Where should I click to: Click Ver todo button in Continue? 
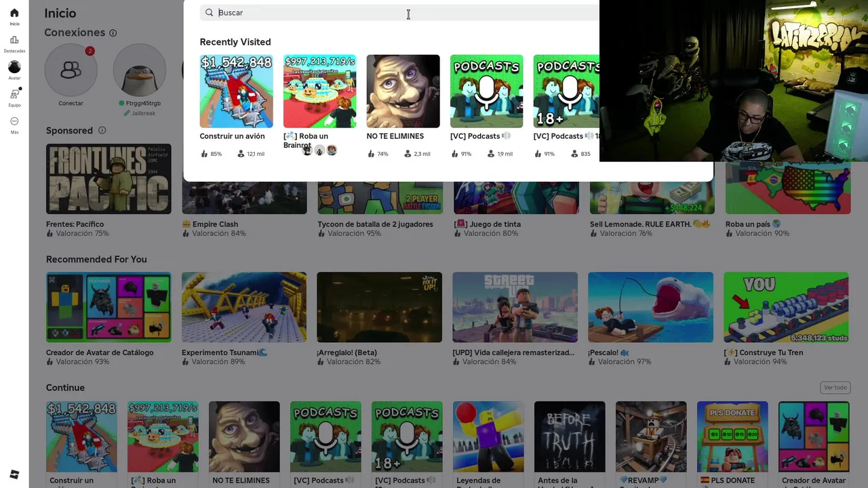click(835, 388)
